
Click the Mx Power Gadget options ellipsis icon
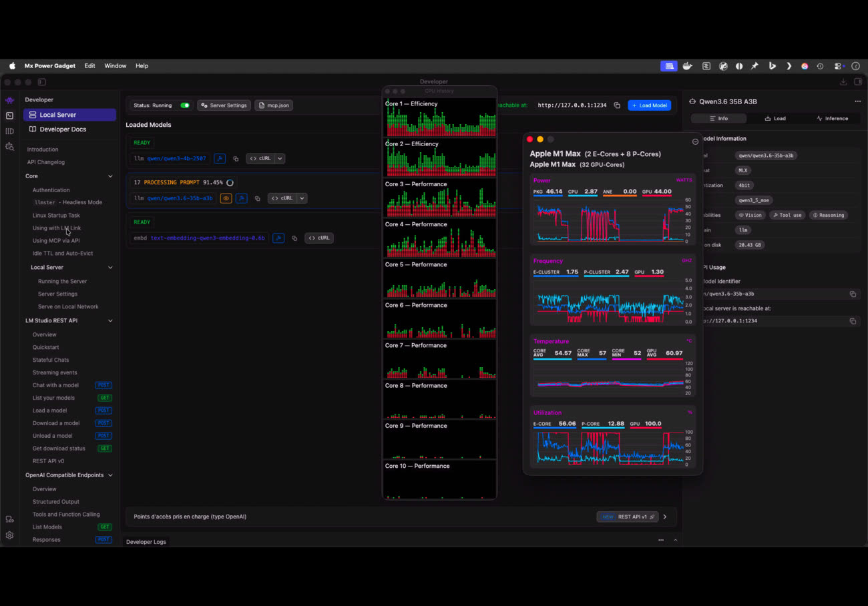pyautogui.click(x=695, y=141)
